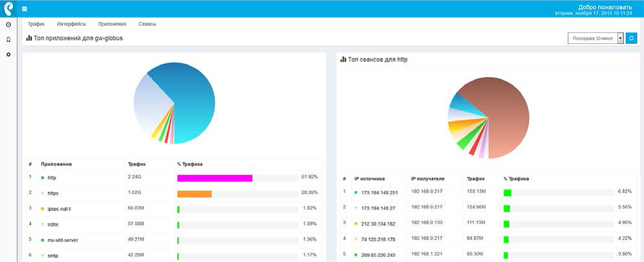The image size is (644, 262).
Task: Select the https application row
Action: point(174,193)
